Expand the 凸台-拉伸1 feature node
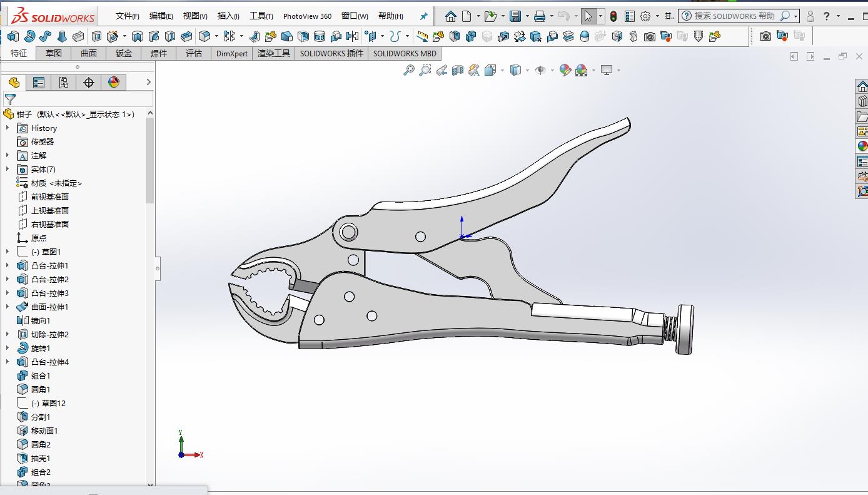 point(8,265)
